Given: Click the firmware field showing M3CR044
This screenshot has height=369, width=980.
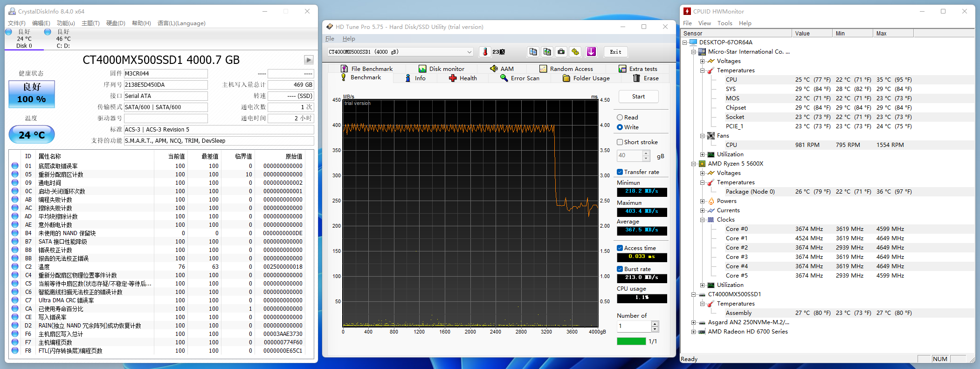Looking at the screenshot, I should click(166, 74).
